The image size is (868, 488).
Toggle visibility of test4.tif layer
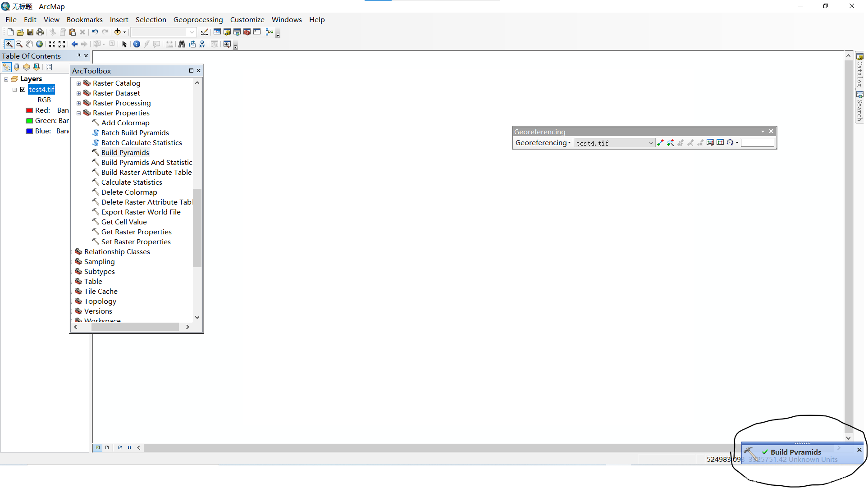click(x=23, y=90)
